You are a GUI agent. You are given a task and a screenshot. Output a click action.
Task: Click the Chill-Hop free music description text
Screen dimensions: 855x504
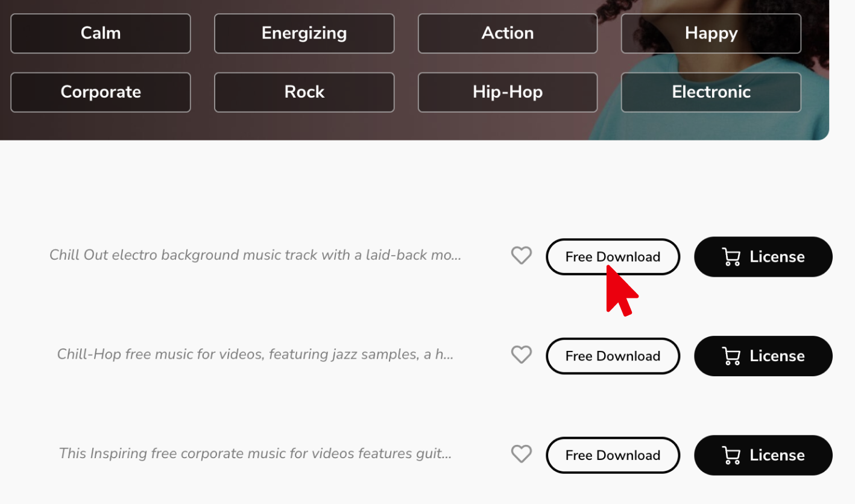click(255, 354)
